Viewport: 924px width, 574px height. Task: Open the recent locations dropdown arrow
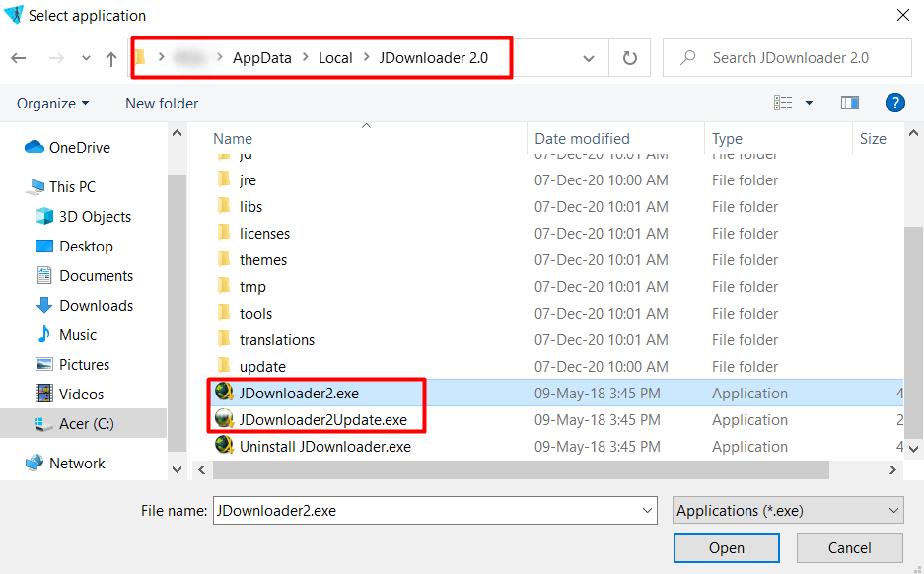[x=86, y=58]
